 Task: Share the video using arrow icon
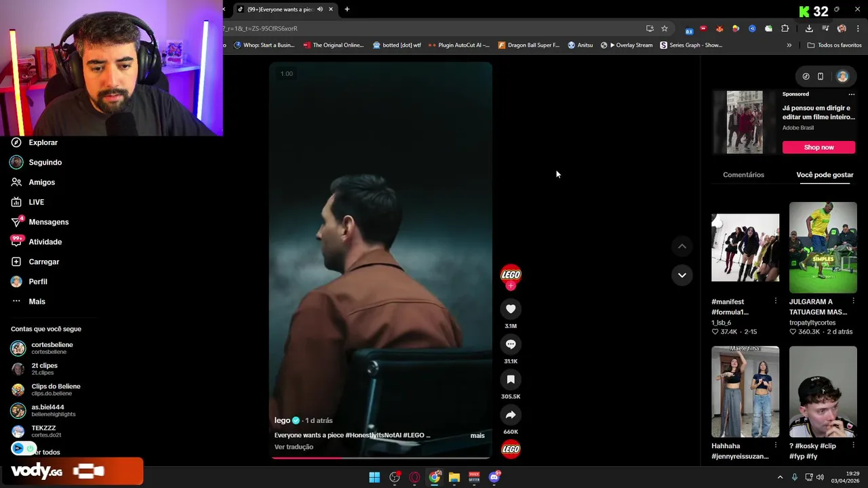(x=511, y=415)
